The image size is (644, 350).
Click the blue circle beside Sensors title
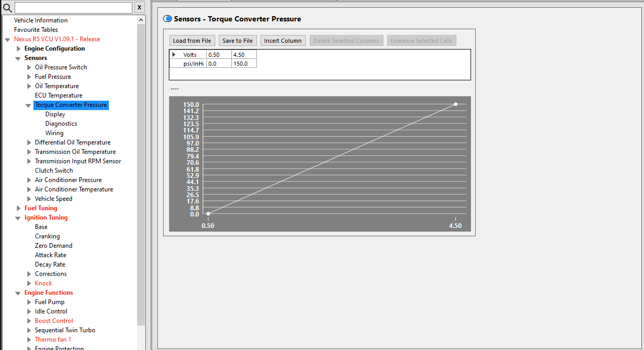pyautogui.click(x=168, y=19)
